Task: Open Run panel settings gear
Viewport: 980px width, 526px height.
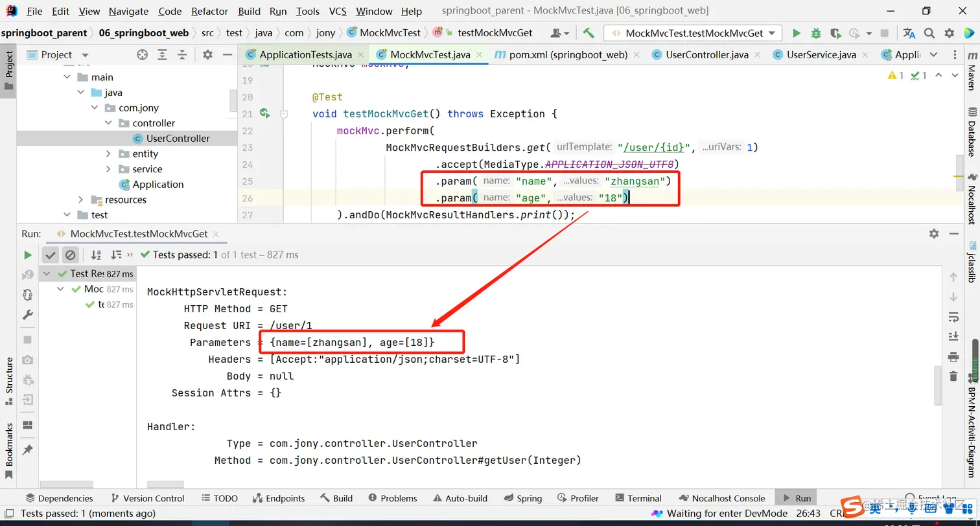Action: click(934, 234)
